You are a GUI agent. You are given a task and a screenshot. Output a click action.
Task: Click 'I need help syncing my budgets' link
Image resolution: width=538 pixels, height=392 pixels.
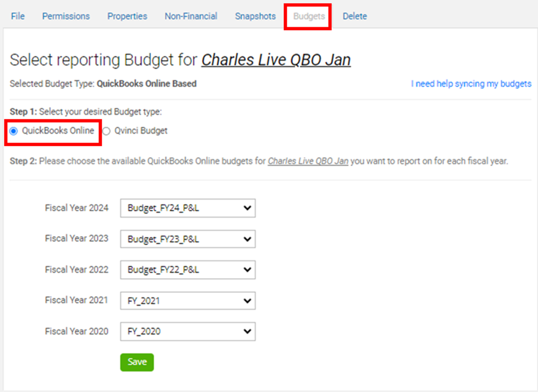(x=471, y=84)
